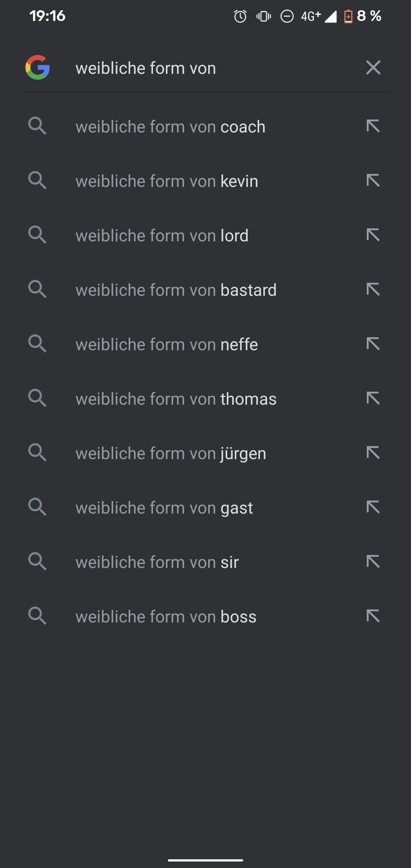Tap the arrow icon on the 'sir' row

(373, 562)
